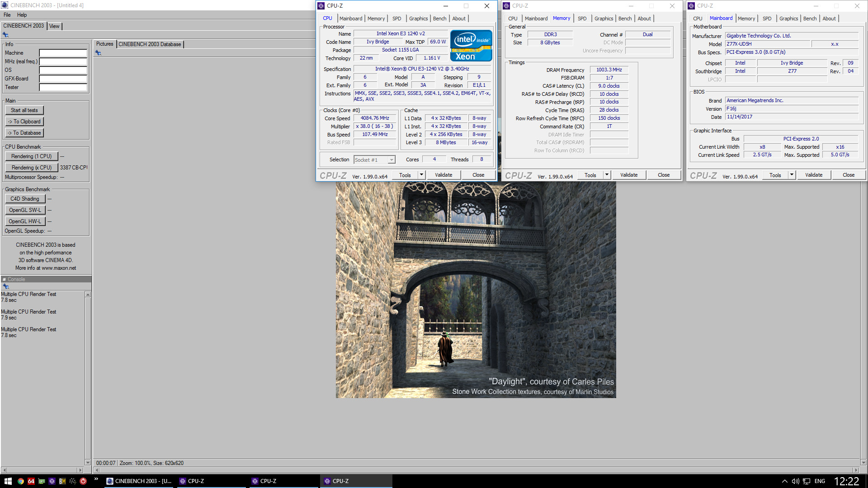Open the File menu in CINEBENCH

coord(7,15)
